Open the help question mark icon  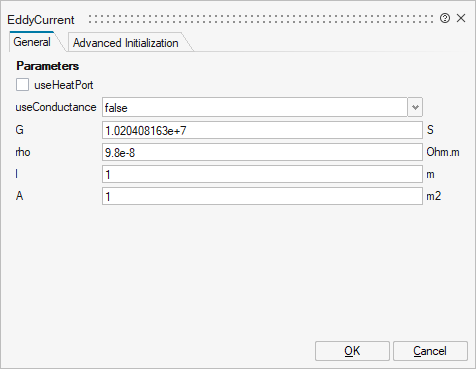point(445,18)
